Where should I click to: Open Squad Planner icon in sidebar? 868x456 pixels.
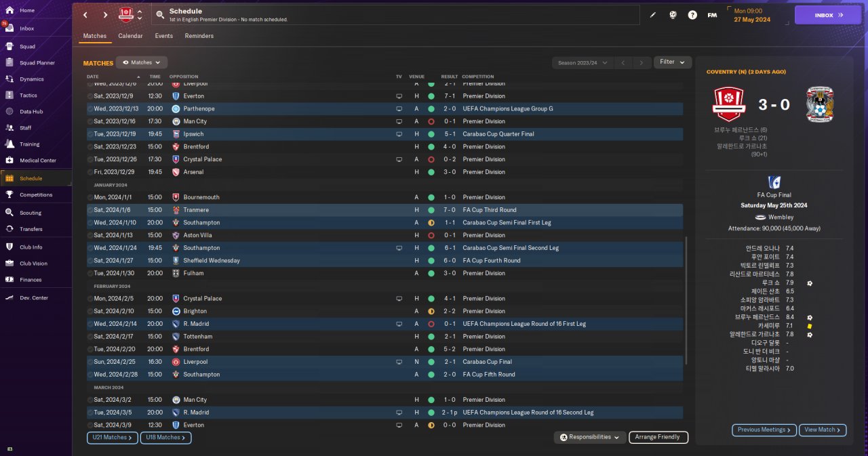9,63
